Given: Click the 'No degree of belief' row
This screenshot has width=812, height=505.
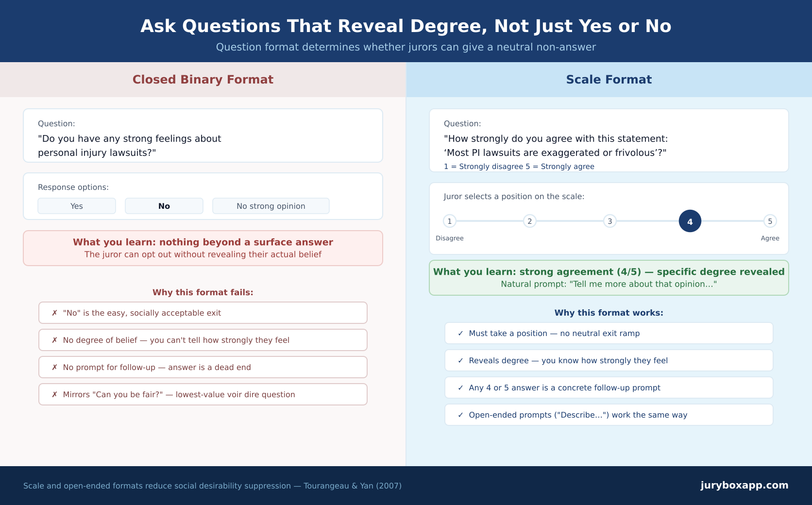Looking at the screenshot, I should pos(203,340).
